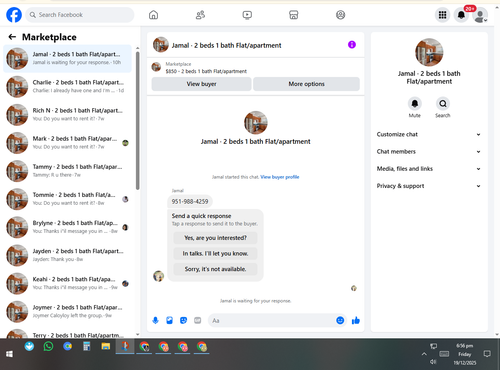Choose a GIF icon in composer
The height and width of the screenshot is (370, 500).
tap(198, 320)
